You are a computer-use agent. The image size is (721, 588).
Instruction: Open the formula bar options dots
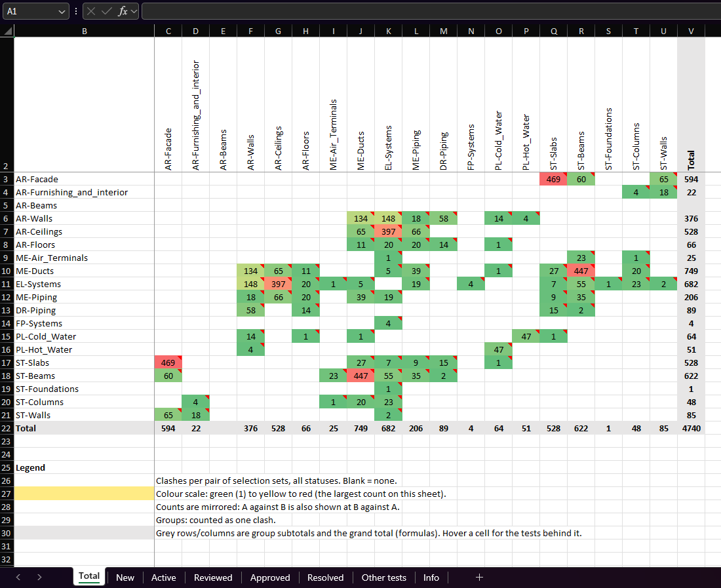pyautogui.click(x=76, y=11)
